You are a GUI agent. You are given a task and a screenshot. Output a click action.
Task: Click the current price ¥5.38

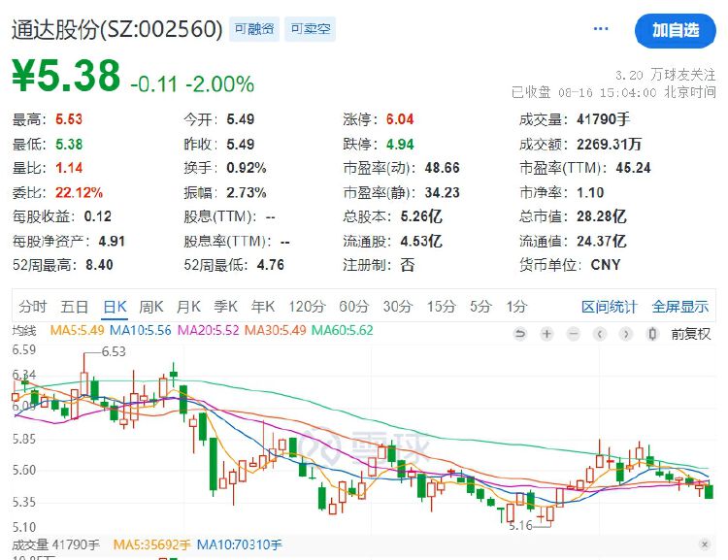point(66,76)
